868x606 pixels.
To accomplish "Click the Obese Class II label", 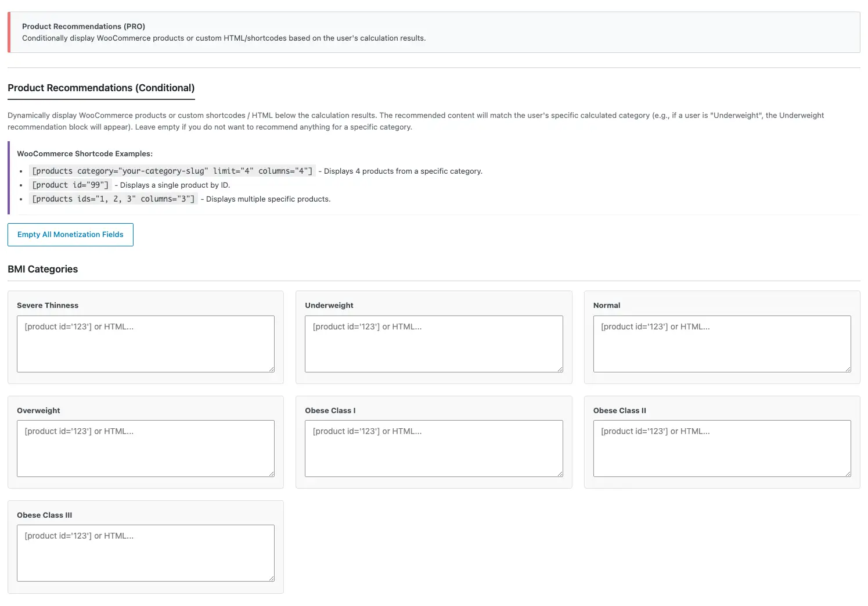I will [620, 410].
